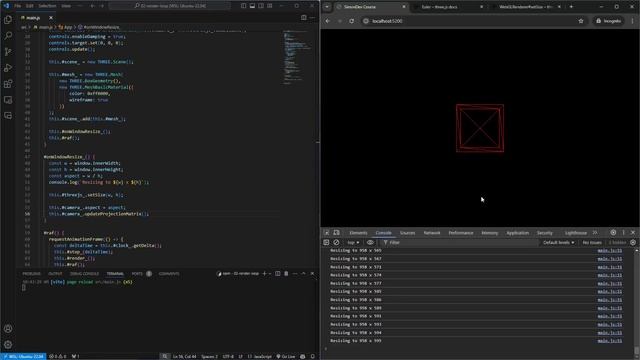Open errors and warnings status item
640x360 pixels.
click(58, 356)
